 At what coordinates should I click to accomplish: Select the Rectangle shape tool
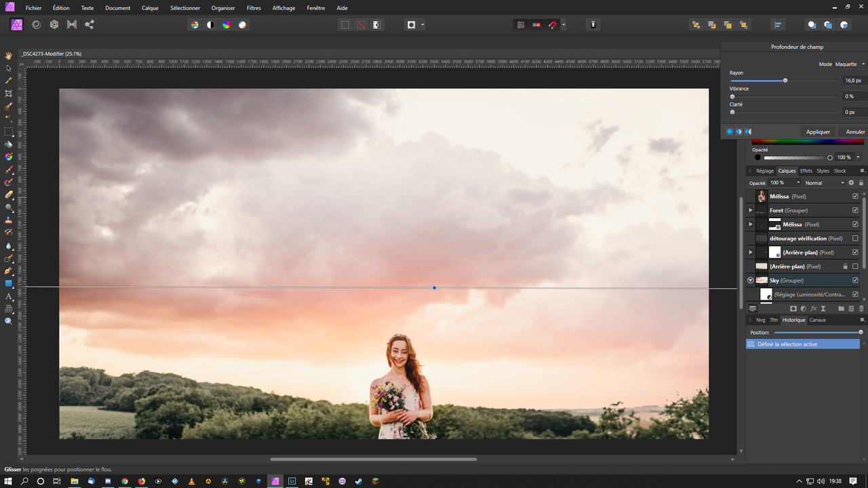pos(9,283)
